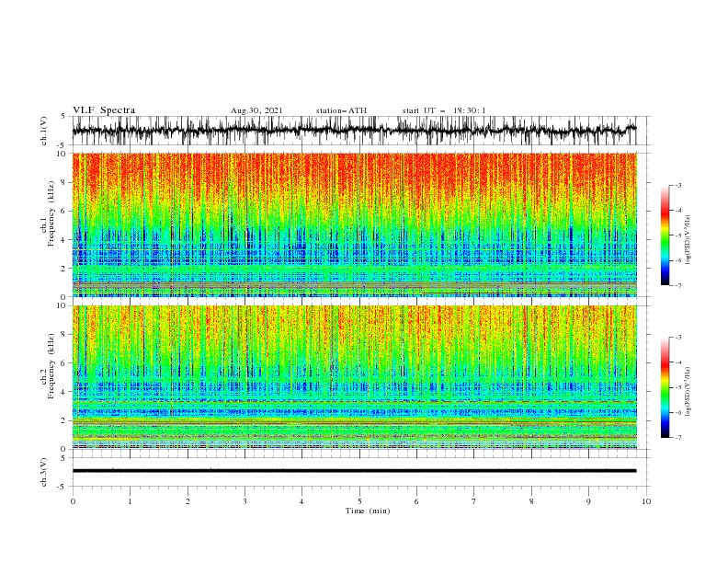Click the ch.2 PSD color scale bar

[x=665, y=387]
